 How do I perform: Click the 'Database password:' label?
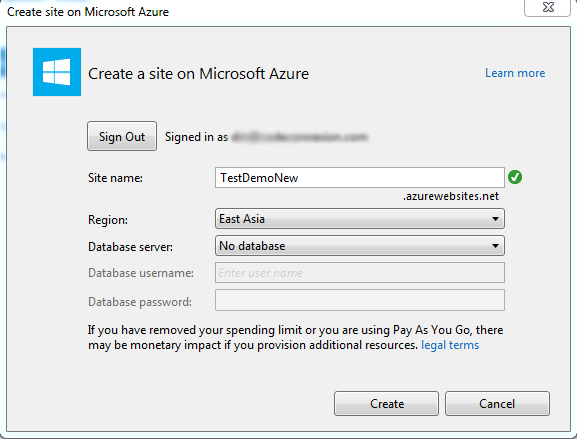click(140, 302)
